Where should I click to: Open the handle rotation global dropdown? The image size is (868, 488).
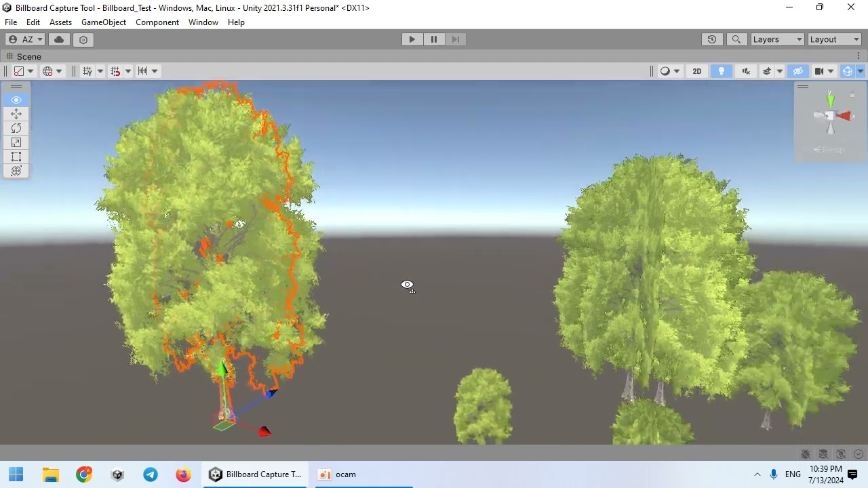[x=52, y=70]
